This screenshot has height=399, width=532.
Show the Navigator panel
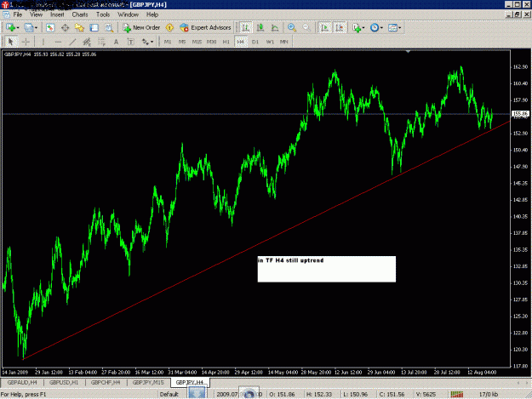point(79,27)
